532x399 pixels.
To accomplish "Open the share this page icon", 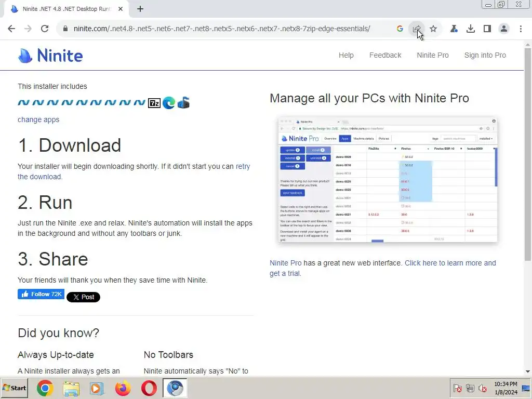I will point(416,29).
